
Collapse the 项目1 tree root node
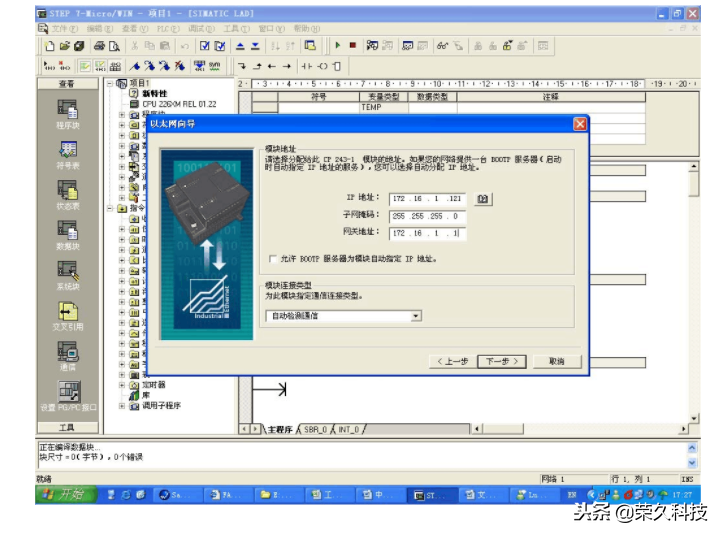(x=110, y=83)
